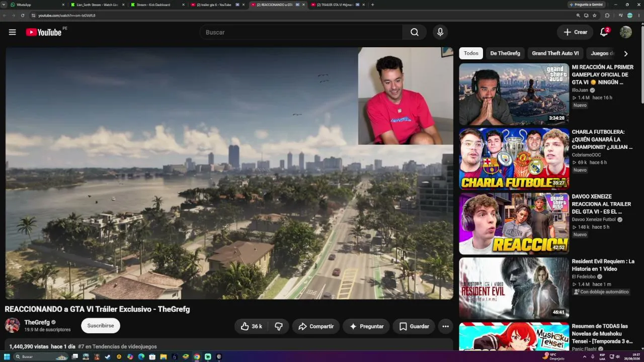Open 'Resumen de TODAS las Novelas' title
This screenshot has height=362, width=644.
coord(602,334)
